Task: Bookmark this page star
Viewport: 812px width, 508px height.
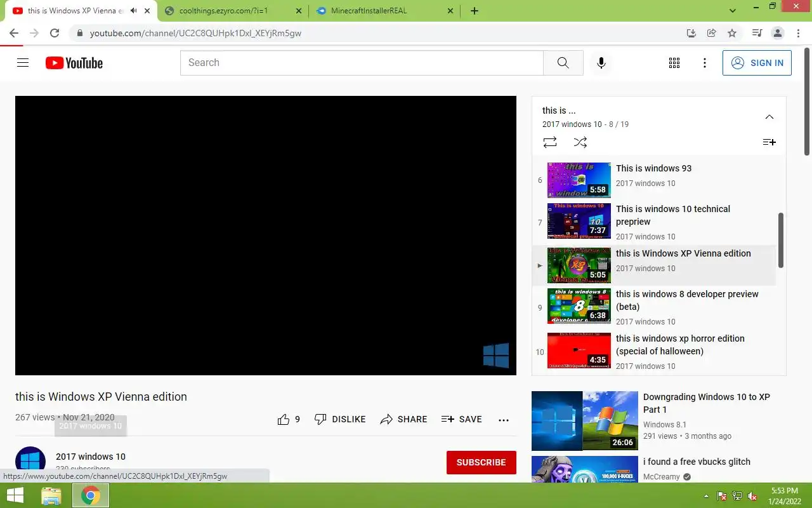Action: (x=732, y=33)
